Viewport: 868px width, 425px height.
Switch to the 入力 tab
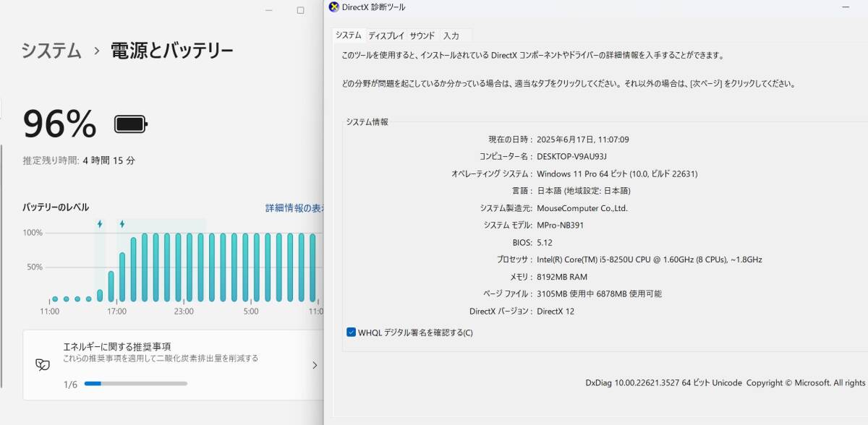click(x=451, y=35)
